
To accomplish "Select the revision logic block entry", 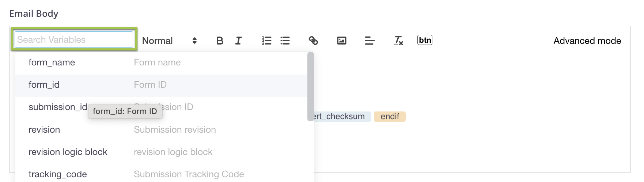I will [x=68, y=152].
